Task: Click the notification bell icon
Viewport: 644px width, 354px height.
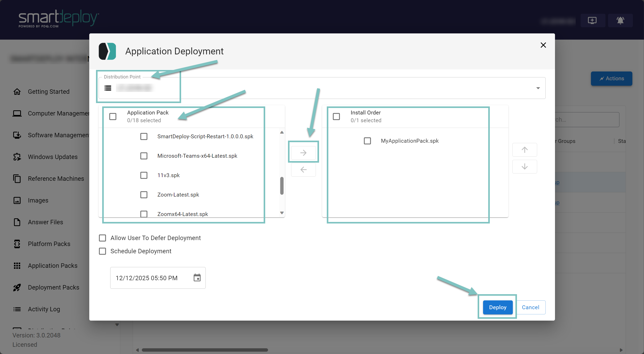Action: click(x=620, y=20)
